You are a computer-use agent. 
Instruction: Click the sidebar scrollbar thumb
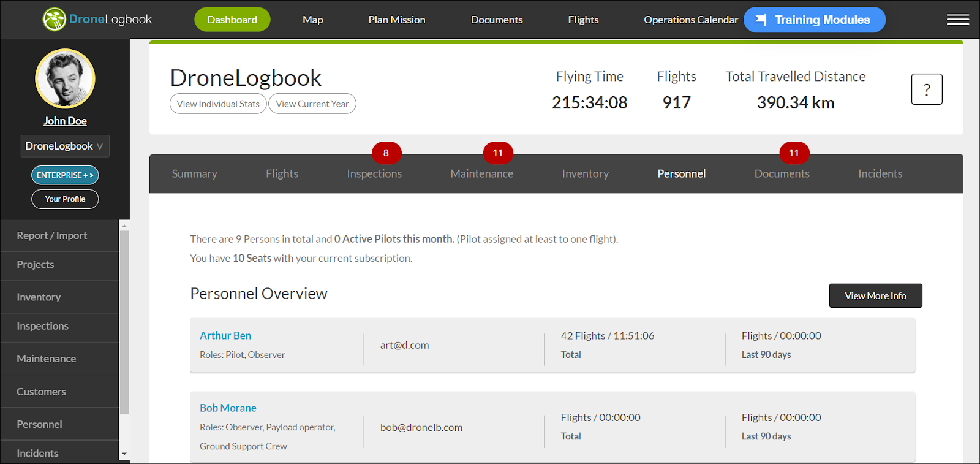click(124, 322)
